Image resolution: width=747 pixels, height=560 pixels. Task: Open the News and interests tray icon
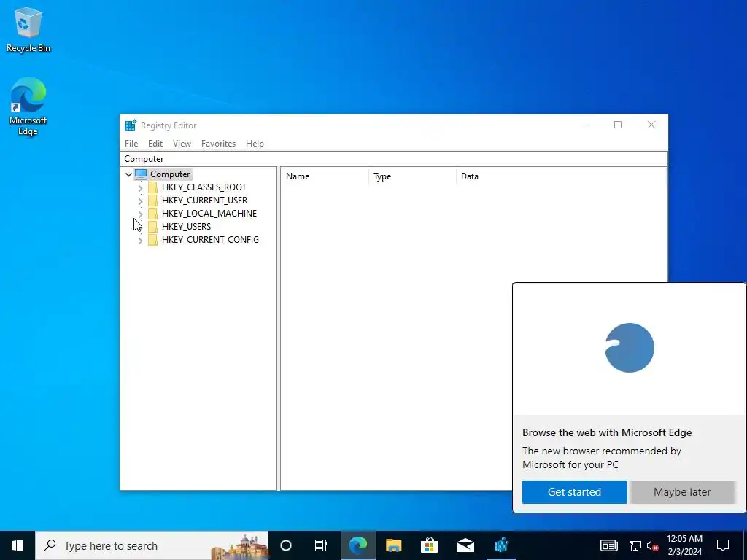pyautogui.click(x=609, y=545)
